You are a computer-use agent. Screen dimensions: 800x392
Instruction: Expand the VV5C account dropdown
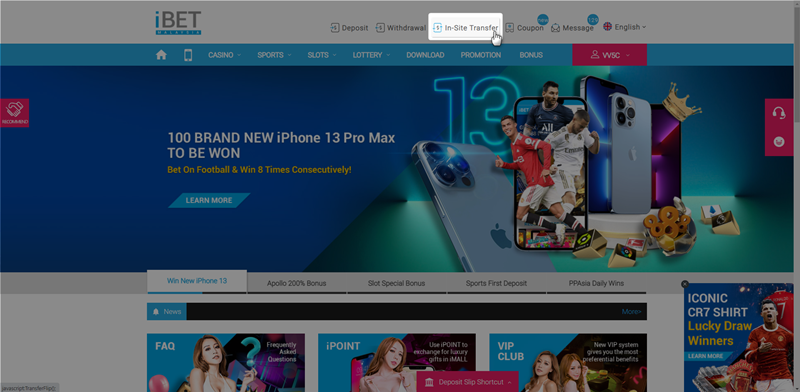coord(610,55)
